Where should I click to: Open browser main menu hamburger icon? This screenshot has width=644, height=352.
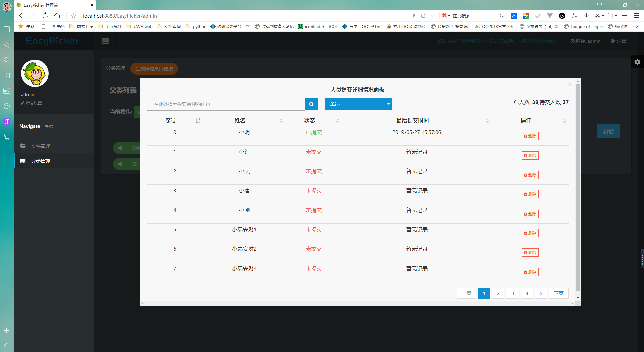(637, 16)
